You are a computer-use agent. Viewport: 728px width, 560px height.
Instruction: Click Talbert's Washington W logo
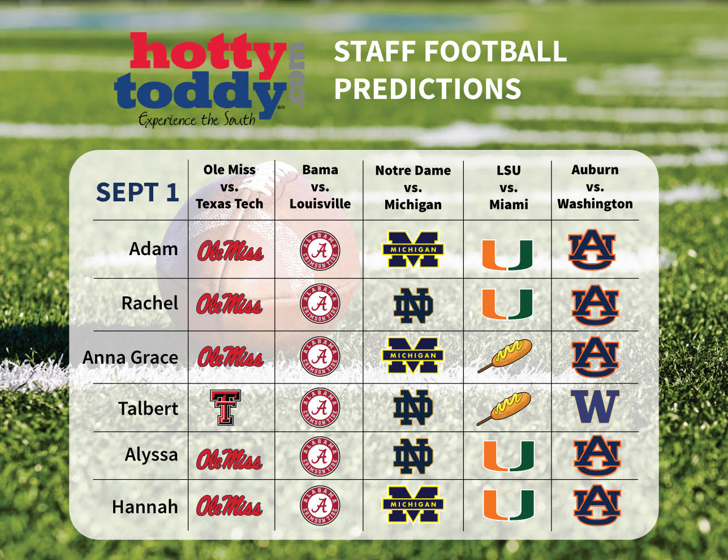tap(595, 407)
